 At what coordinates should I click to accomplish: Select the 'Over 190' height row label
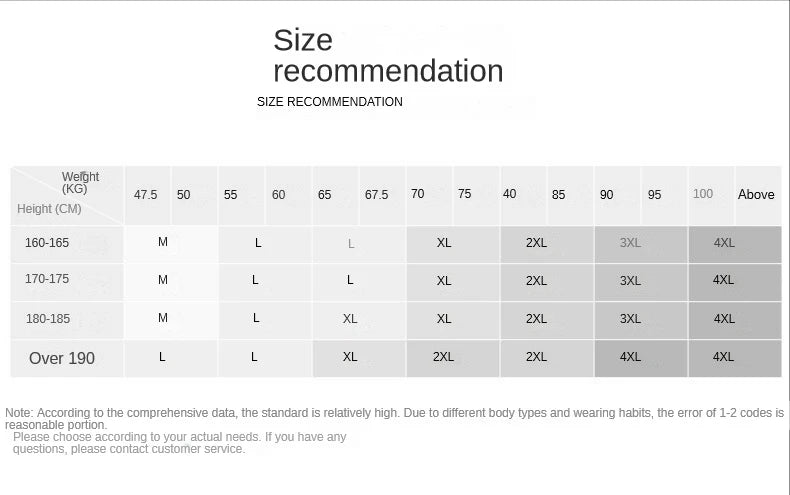pyautogui.click(x=62, y=358)
